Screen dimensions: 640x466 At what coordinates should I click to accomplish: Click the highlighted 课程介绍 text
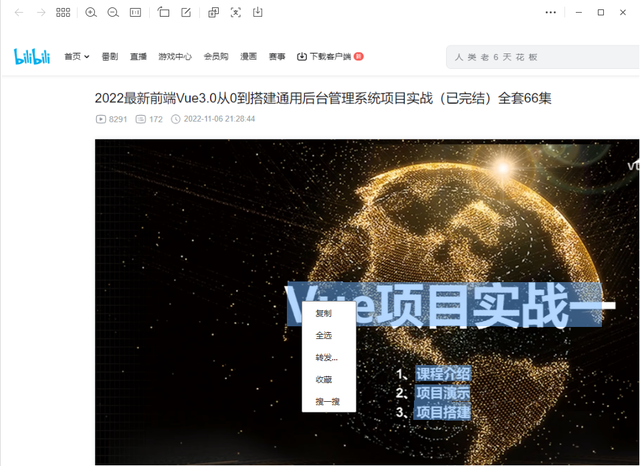[x=443, y=374]
